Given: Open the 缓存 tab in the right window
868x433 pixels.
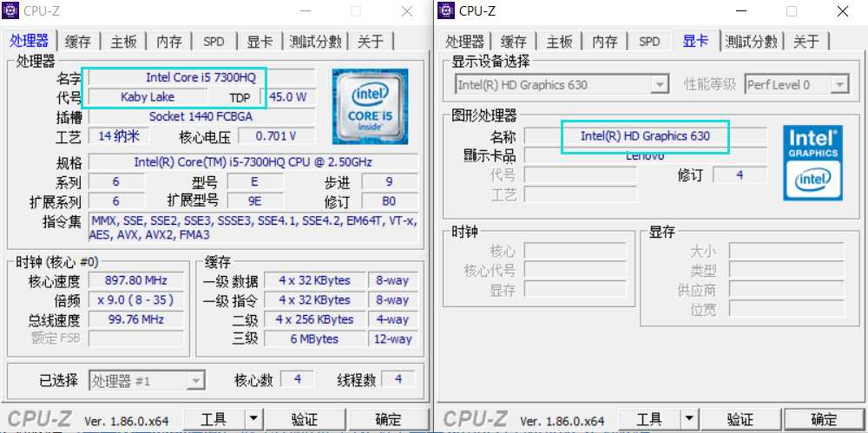Looking at the screenshot, I should click(x=513, y=41).
